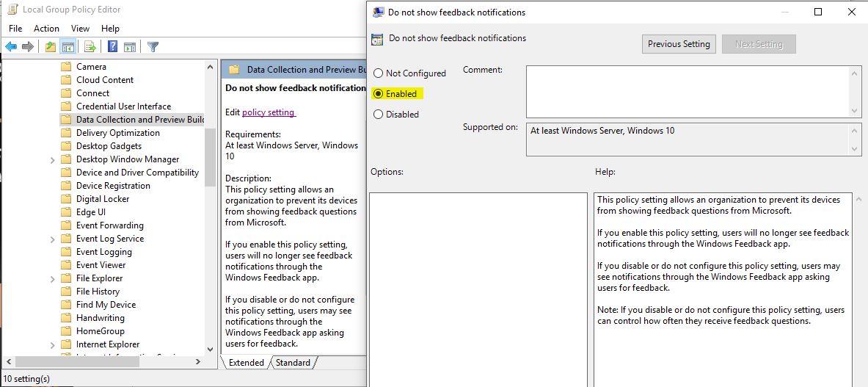Click the Back arrow in toolbar
868x387 pixels.
pos(11,46)
